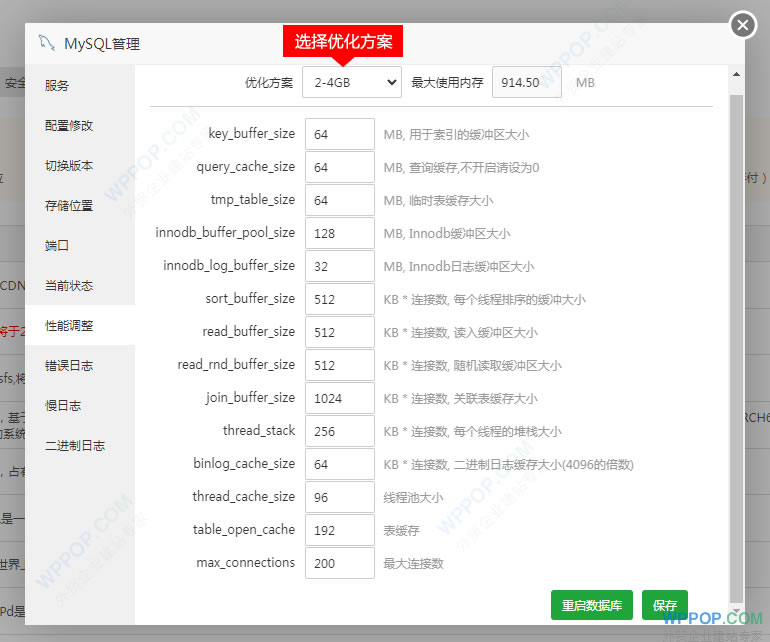Click the green 保存 button
770x642 pixels.
[664, 605]
